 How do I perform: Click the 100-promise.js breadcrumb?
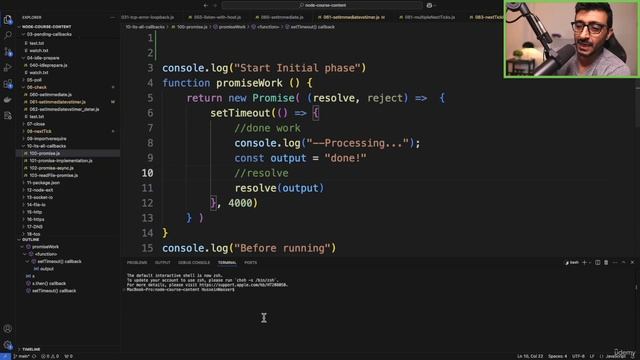tap(192, 27)
